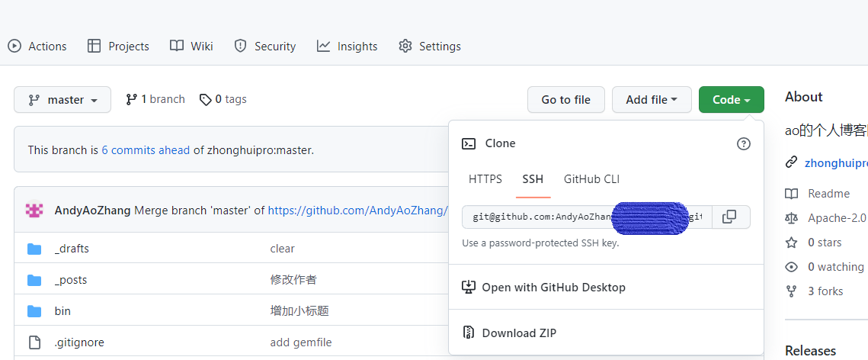Switch to the HTTPS clone tab

pyautogui.click(x=485, y=179)
